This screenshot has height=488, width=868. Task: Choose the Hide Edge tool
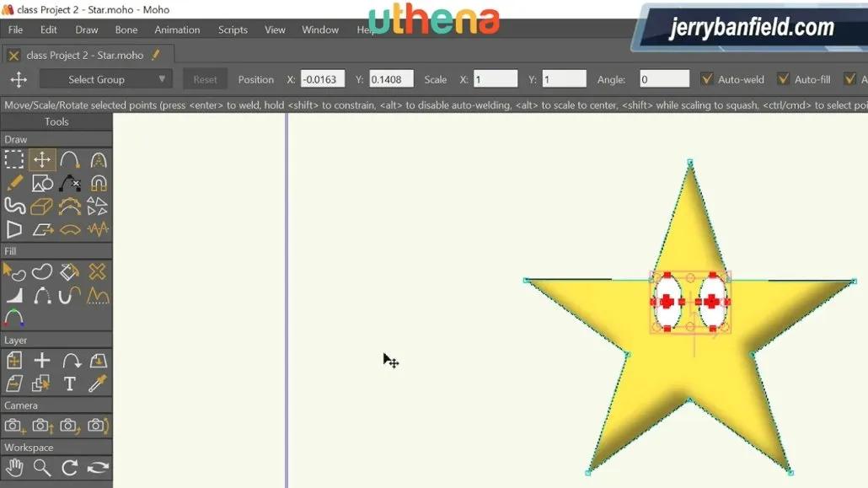pyautogui.click(x=42, y=295)
